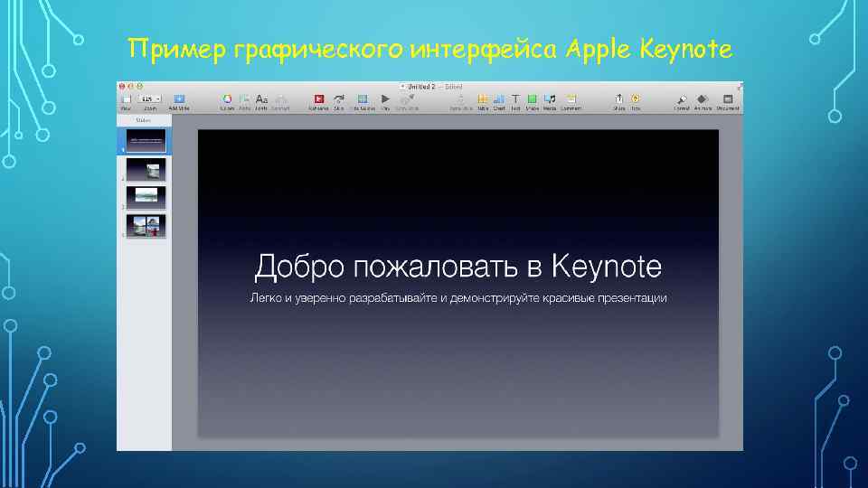Select the first slide thumbnail
The image size is (868, 488).
pos(146,141)
